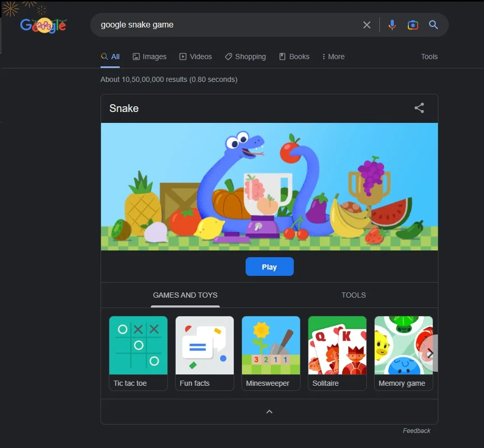Collapse the games panel with chevron
This screenshot has width=484, height=448.
(269, 412)
